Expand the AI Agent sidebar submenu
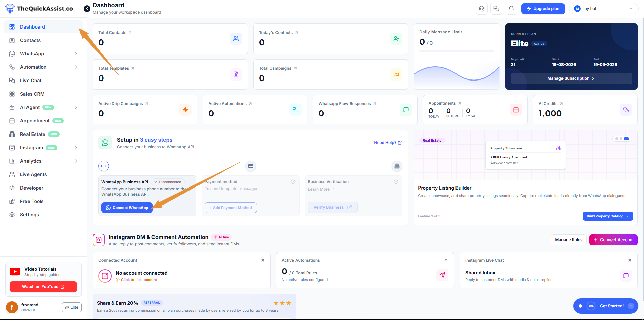 pos(76,107)
